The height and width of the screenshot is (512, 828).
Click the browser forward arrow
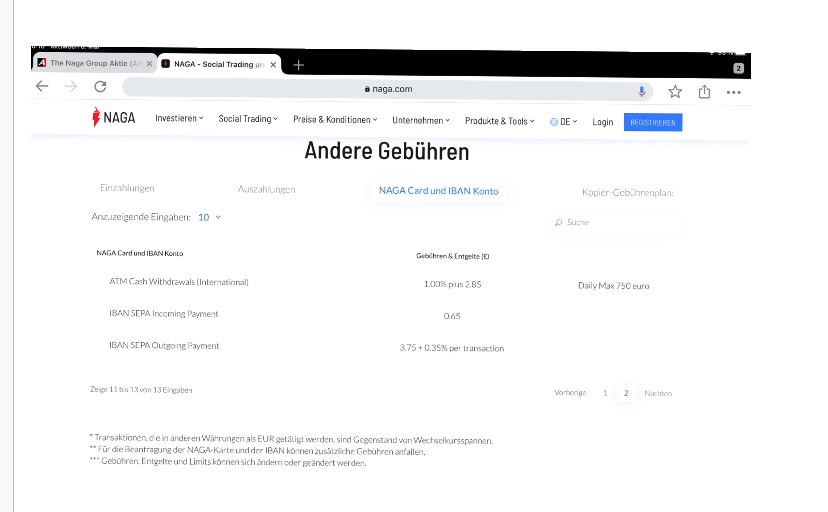click(x=70, y=87)
